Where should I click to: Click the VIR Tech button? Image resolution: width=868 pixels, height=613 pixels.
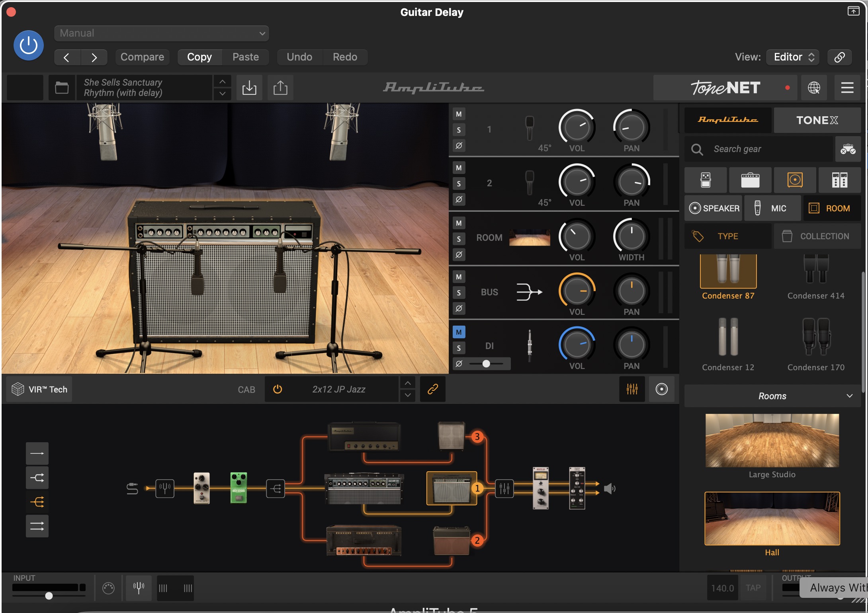click(39, 389)
